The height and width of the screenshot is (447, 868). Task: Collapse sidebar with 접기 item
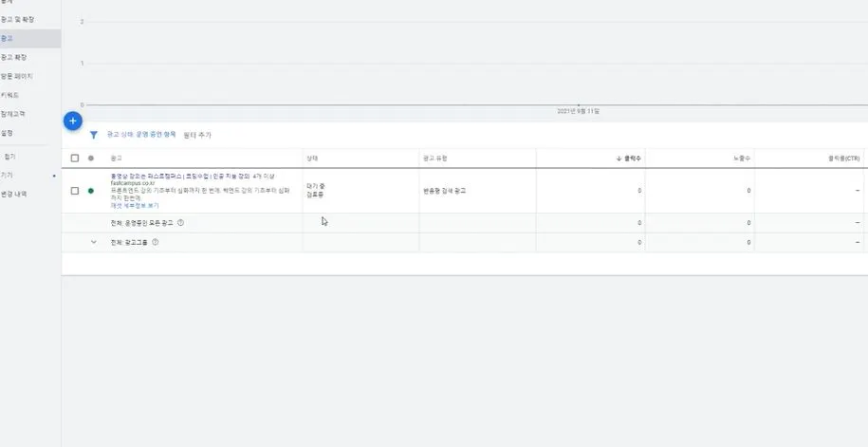point(10,157)
